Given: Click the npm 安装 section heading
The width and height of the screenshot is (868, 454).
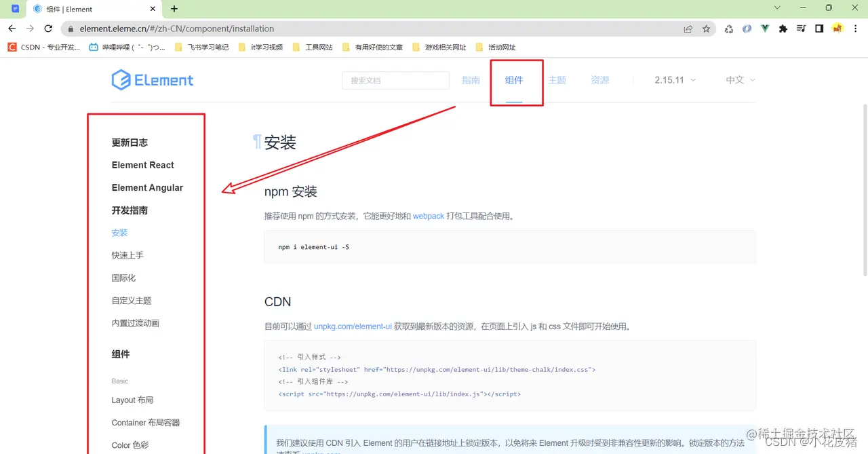Looking at the screenshot, I should (291, 192).
